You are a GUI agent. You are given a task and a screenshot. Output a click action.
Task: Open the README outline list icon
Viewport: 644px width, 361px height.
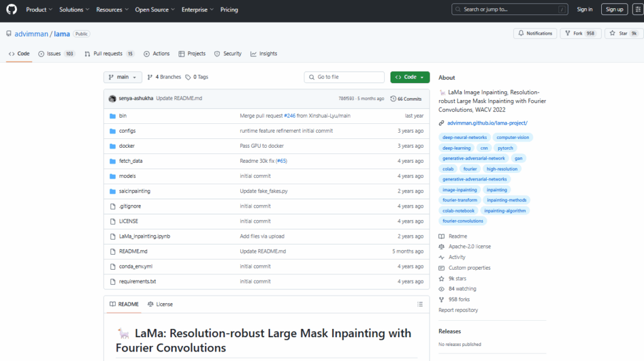pyautogui.click(x=419, y=304)
